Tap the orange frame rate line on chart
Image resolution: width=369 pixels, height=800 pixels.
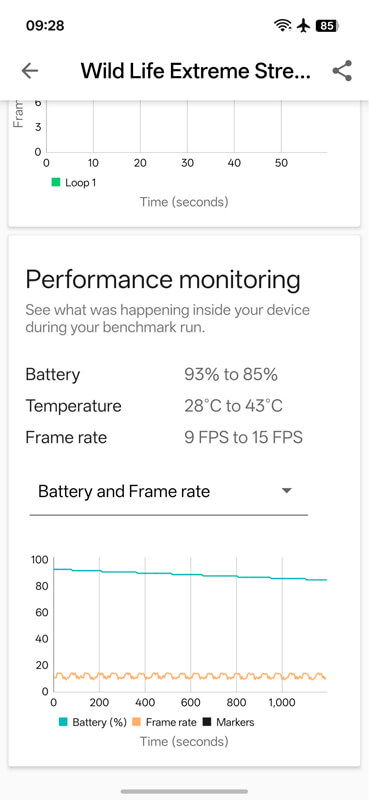pos(190,676)
